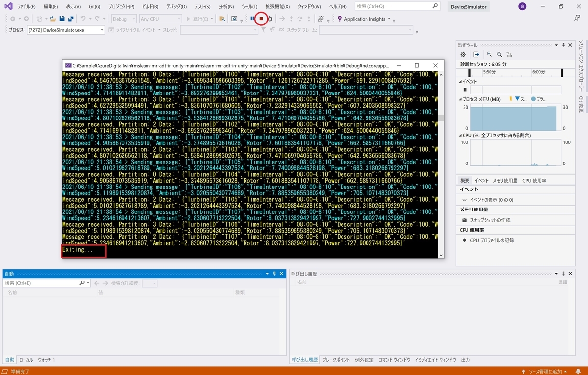Stop debugging with the red square button

pyautogui.click(x=261, y=19)
